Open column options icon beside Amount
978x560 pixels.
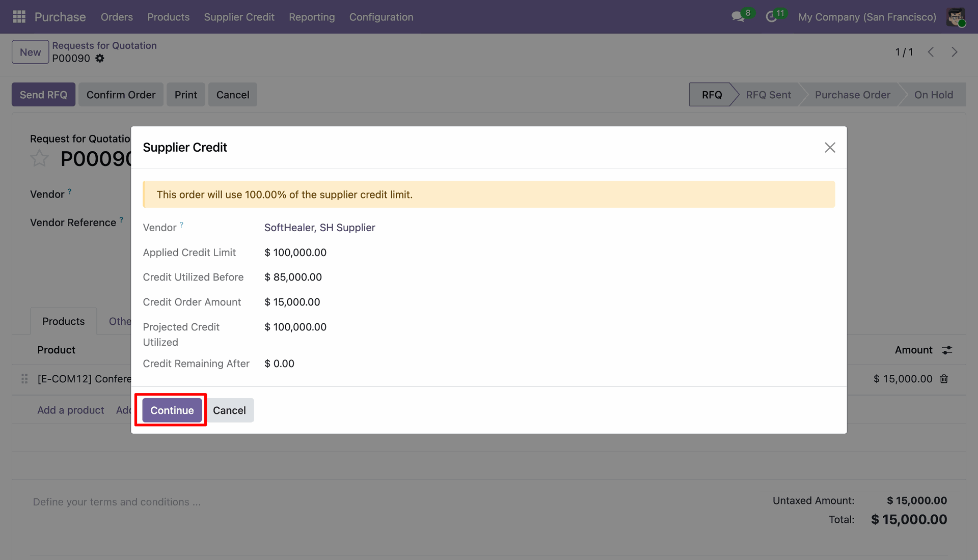click(x=947, y=350)
